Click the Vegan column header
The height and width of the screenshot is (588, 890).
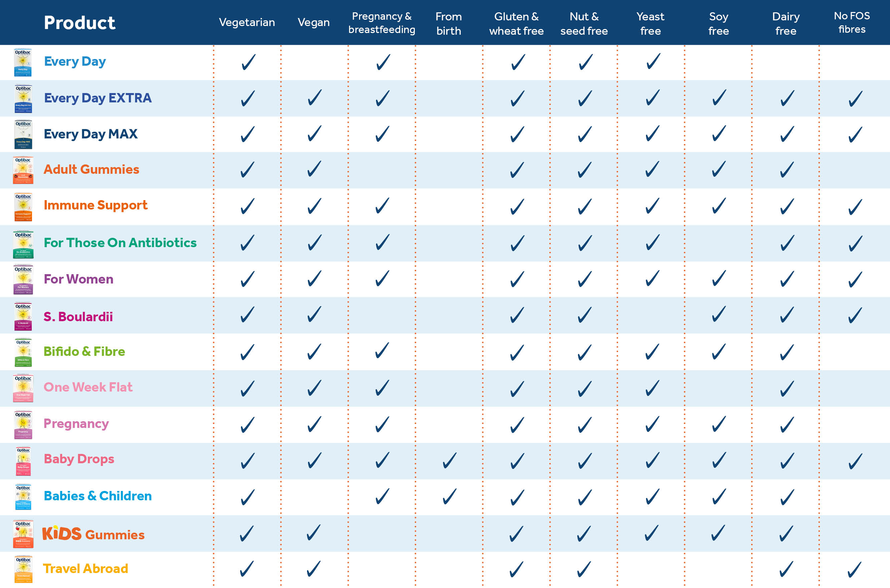(314, 22)
